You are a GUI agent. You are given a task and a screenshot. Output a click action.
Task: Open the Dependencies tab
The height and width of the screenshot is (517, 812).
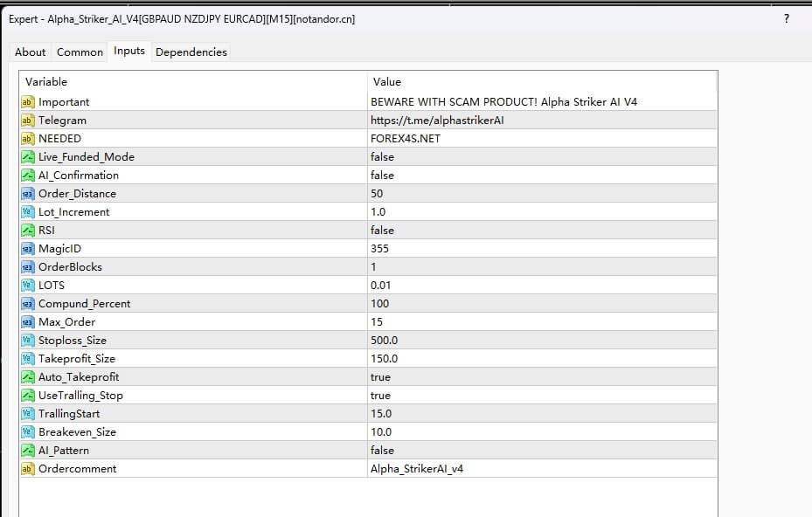191,52
